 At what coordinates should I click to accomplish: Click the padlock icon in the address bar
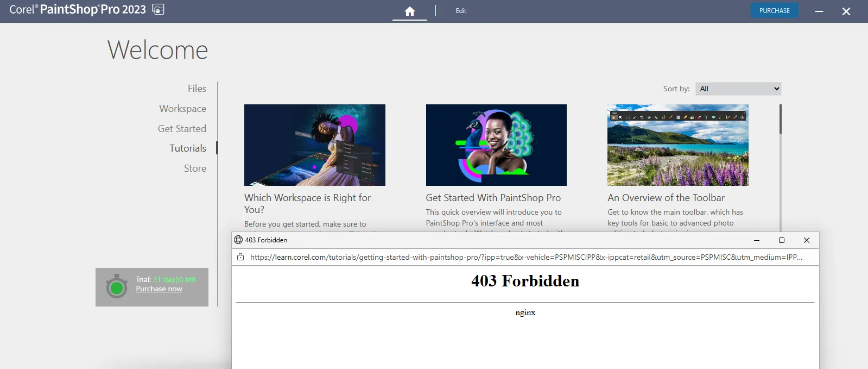click(x=240, y=257)
